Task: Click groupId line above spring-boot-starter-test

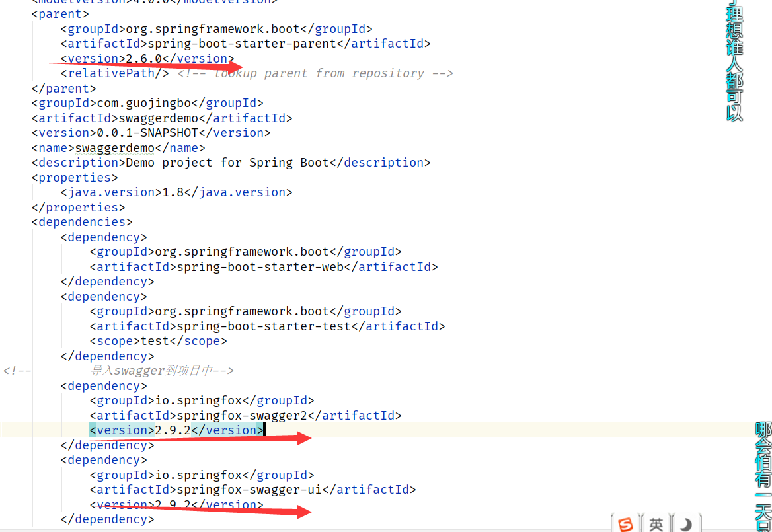Action: click(x=245, y=311)
